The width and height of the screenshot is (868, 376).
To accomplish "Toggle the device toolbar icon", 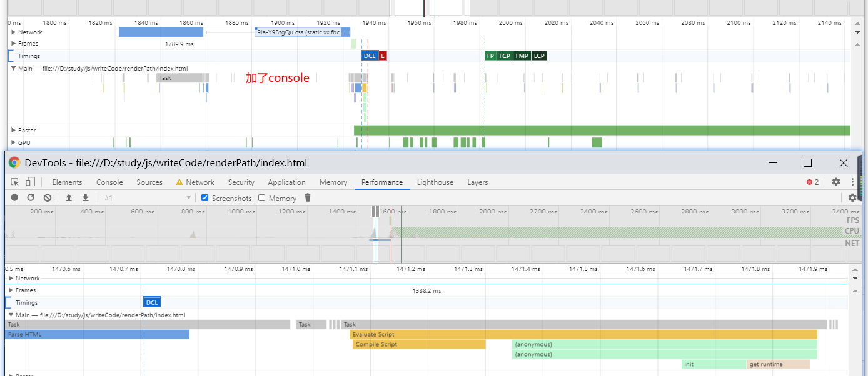I will pyautogui.click(x=30, y=182).
